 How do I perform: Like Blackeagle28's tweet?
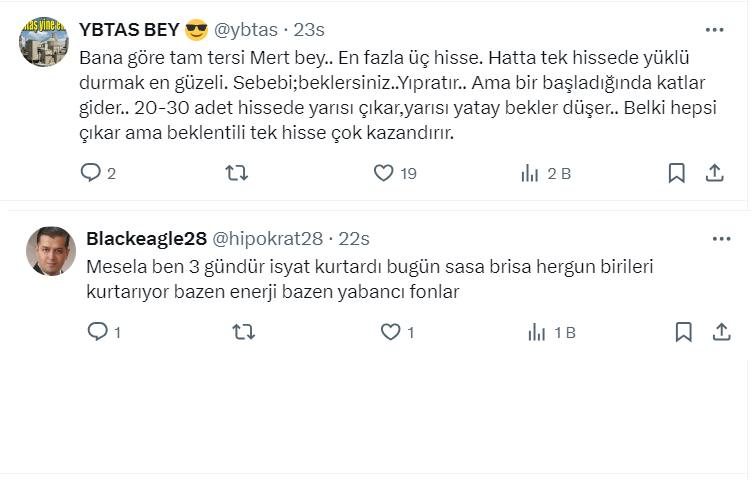coord(389,332)
